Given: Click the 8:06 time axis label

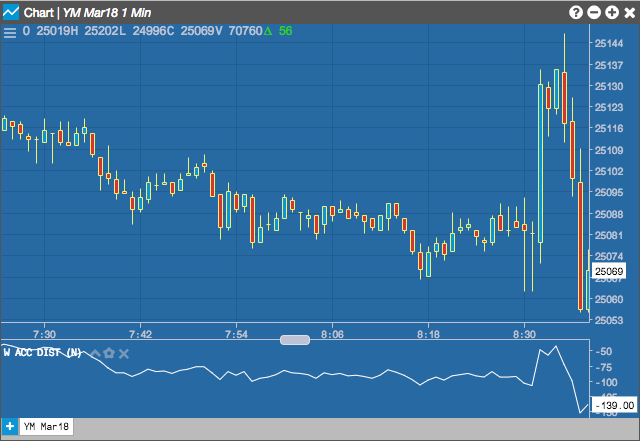Looking at the screenshot, I should click(x=332, y=334).
